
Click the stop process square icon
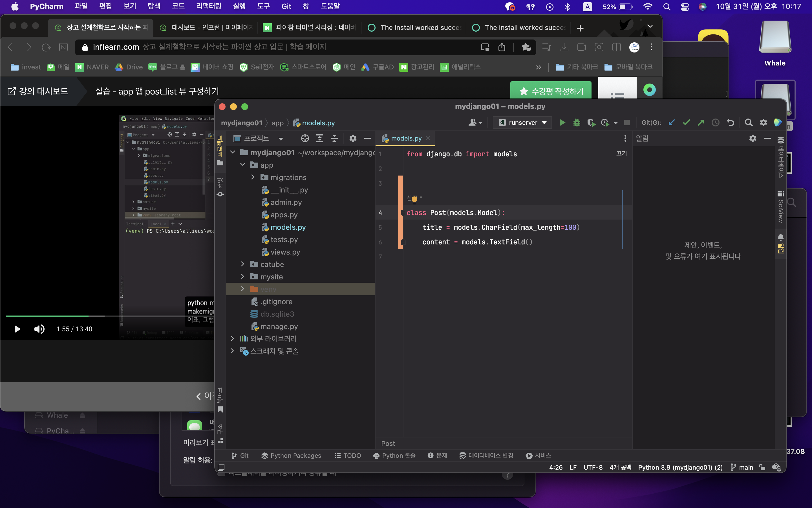627,123
